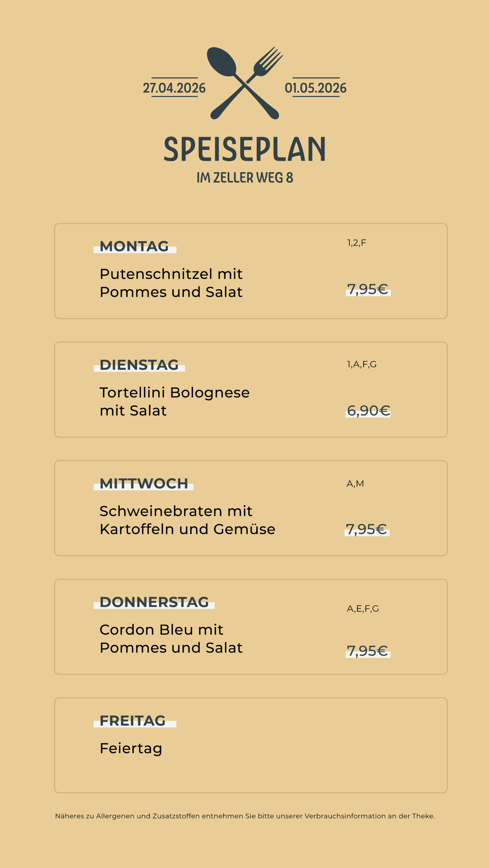Select the Schweinebraten mit Kartoffeln dish text
The width and height of the screenshot is (489, 868).
[187, 520]
